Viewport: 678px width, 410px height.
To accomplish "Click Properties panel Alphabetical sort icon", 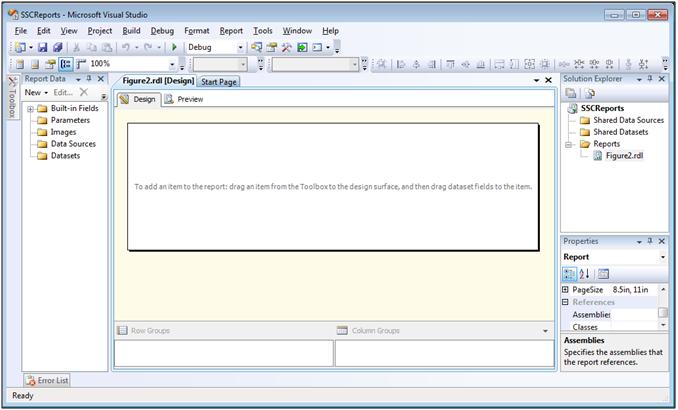I will 585,274.
